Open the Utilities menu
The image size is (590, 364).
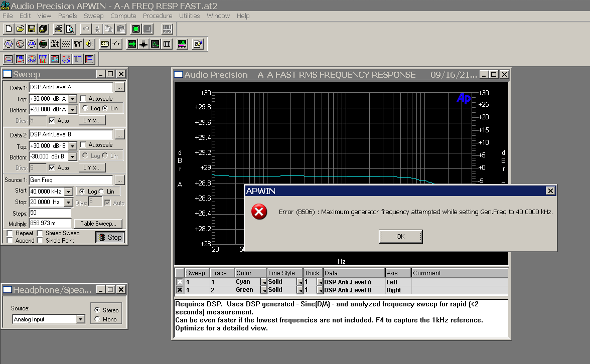tap(189, 16)
